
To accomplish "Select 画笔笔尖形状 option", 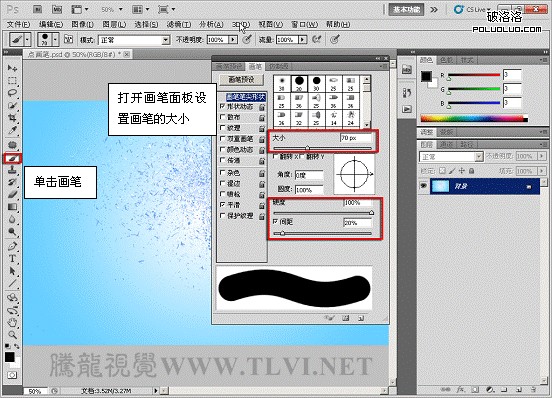I will click(x=245, y=97).
